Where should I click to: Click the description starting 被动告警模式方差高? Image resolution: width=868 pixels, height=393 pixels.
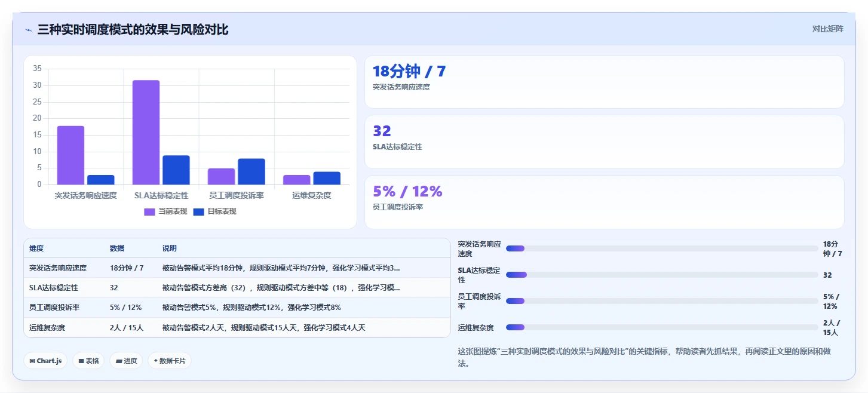click(x=281, y=288)
